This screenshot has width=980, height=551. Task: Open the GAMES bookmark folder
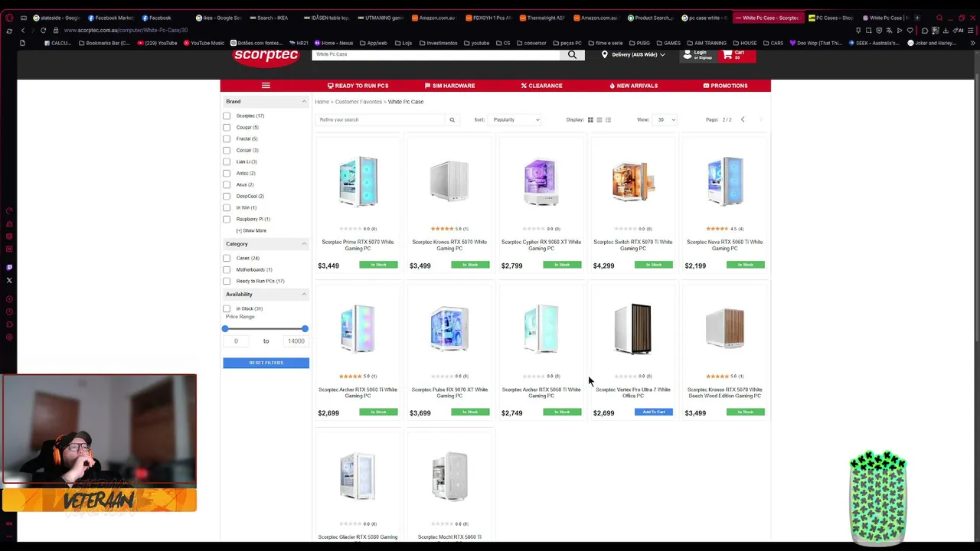coord(668,43)
